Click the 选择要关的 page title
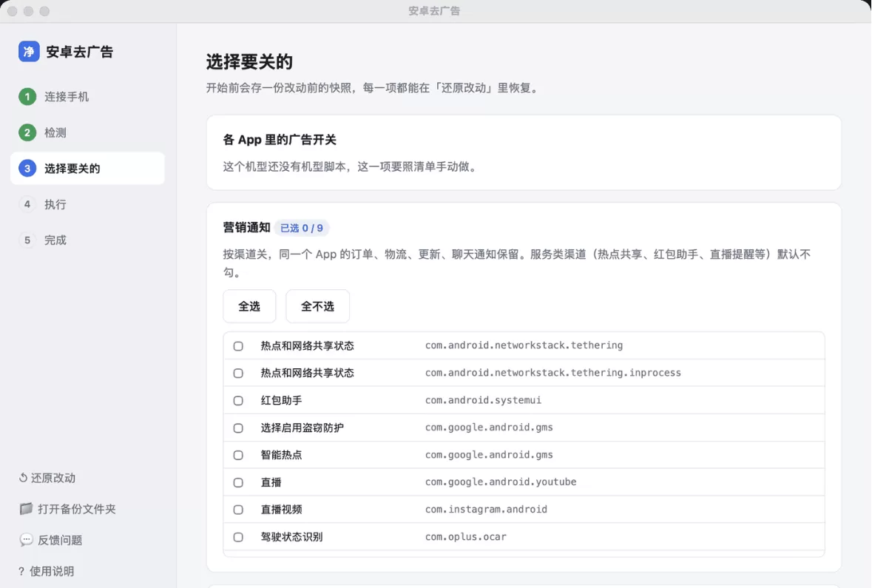Image resolution: width=872 pixels, height=588 pixels. [249, 61]
